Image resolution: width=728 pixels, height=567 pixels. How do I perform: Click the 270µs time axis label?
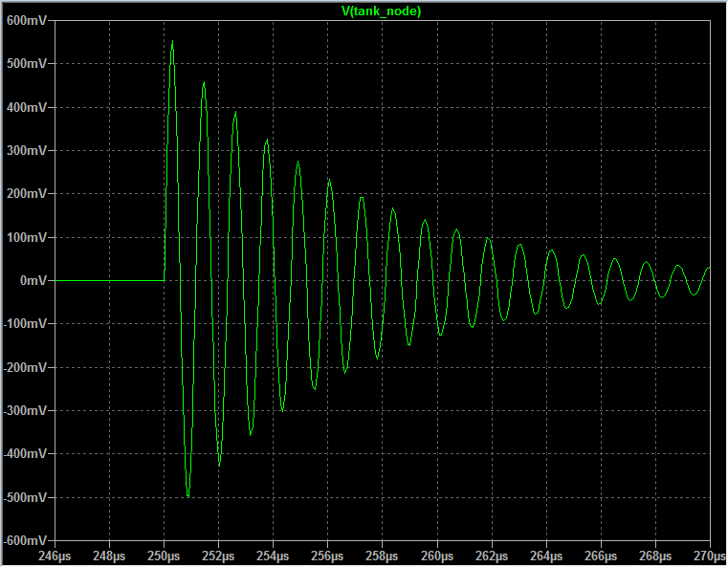click(710, 556)
